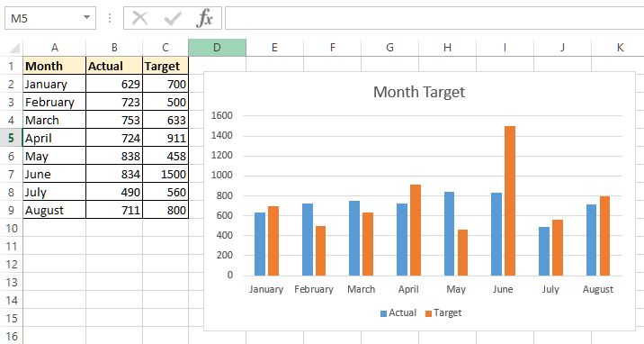Click the Target header cell
Screen dimensions: 644x344
pos(165,66)
